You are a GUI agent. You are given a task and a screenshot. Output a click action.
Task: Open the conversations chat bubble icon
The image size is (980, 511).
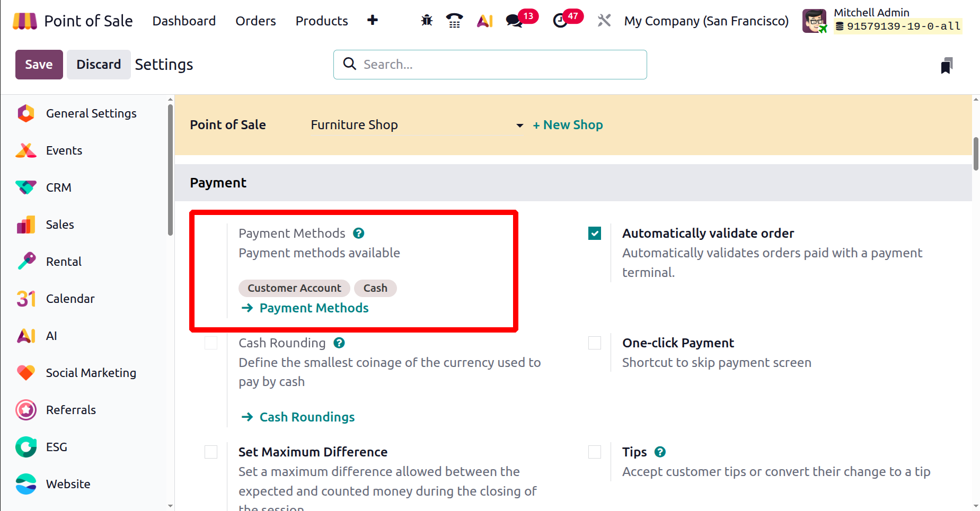[514, 21]
